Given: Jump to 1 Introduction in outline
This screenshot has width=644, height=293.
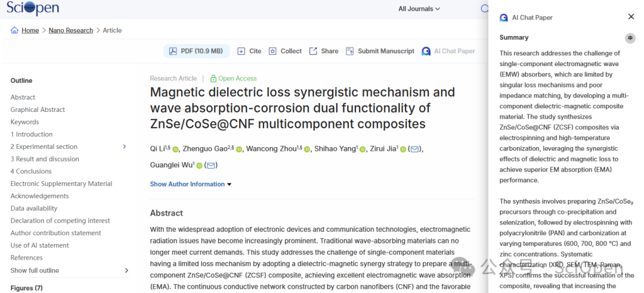Looking at the screenshot, I should coord(32,134).
